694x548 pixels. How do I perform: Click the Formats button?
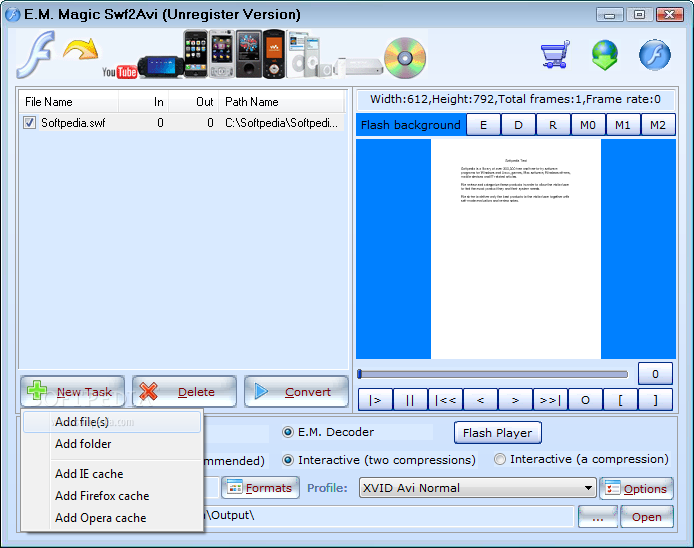pos(261,488)
